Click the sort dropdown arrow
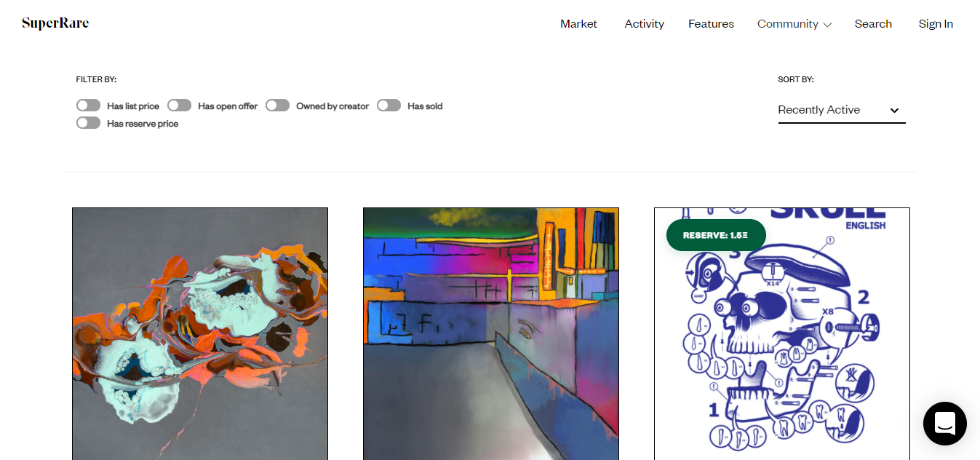 tap(895, 111)
